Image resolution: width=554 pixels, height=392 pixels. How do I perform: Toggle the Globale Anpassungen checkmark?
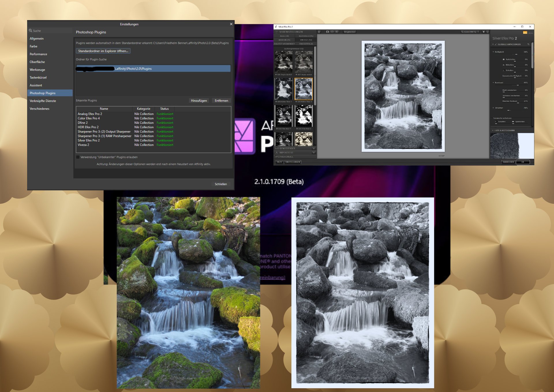(496, 44)
